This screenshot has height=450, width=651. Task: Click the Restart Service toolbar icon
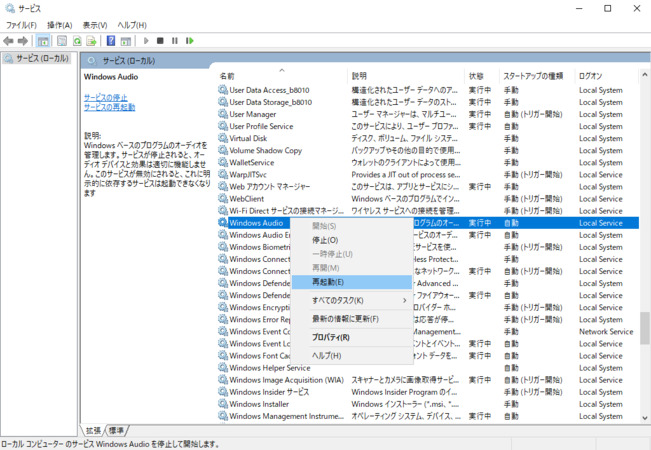click(190, 41)
